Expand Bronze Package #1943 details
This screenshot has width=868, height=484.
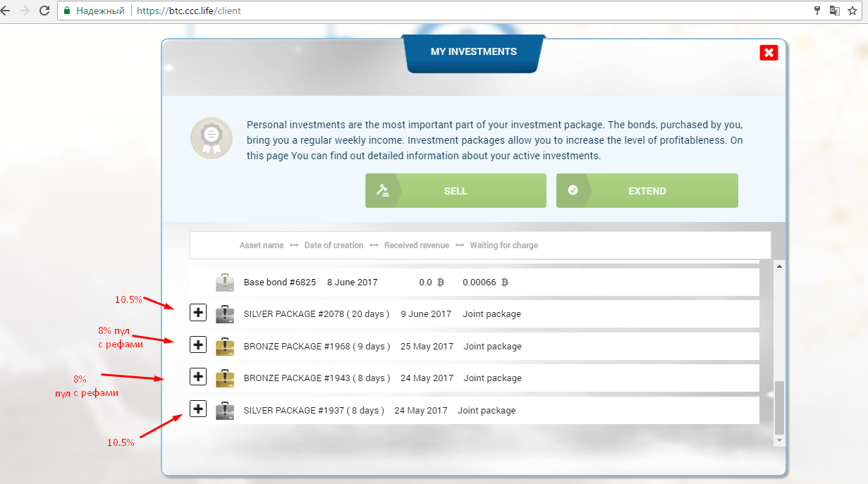(x=198, y=377)
